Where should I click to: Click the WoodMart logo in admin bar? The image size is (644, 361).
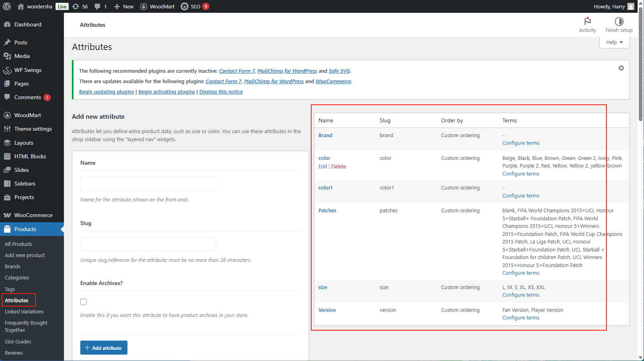tap(144, 6)
